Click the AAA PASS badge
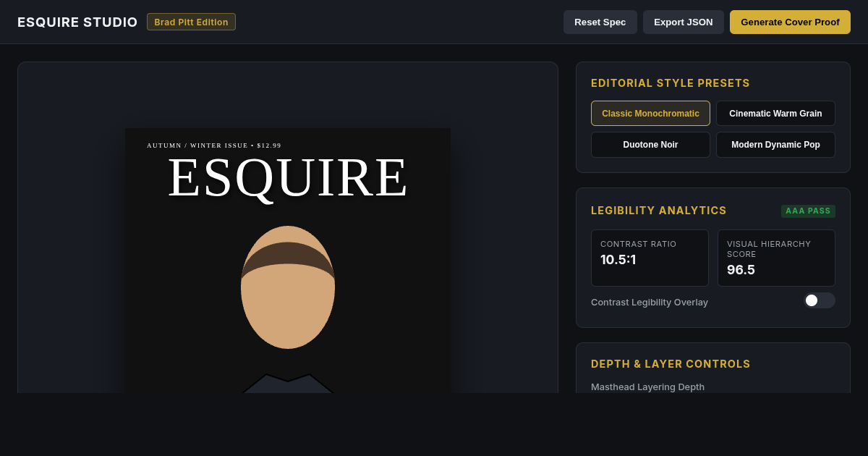Image resolution: width=868 pixels, height=456 pixels. click(x=808, y=211)
